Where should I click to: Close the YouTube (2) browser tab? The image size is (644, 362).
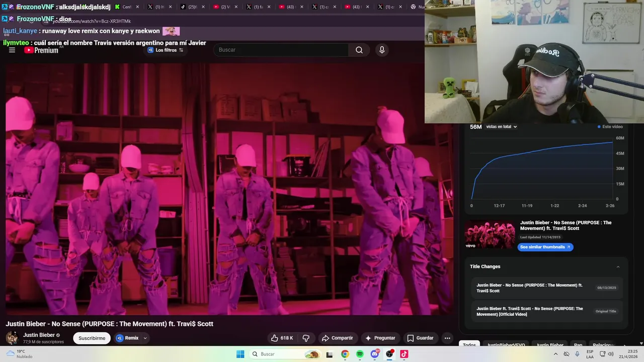[x=236, y=7]
